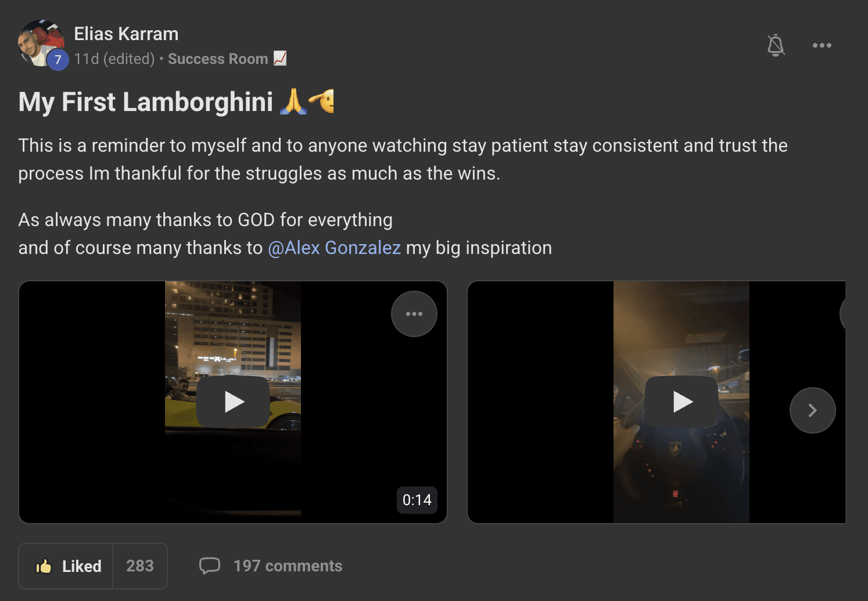Click the 11d (edited) timestamp
This screenshot has width=868, height=601.
tap(114, 59)
